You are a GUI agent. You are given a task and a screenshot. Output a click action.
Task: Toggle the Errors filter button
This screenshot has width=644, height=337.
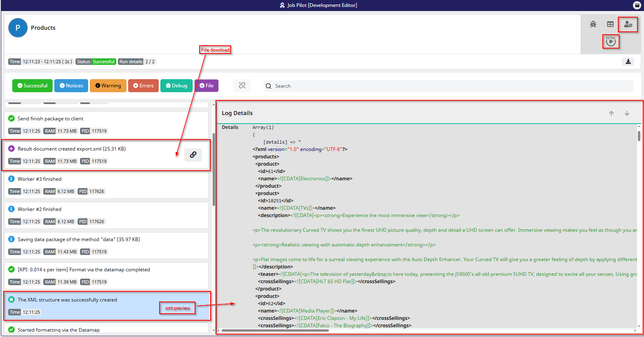(143, 86)
